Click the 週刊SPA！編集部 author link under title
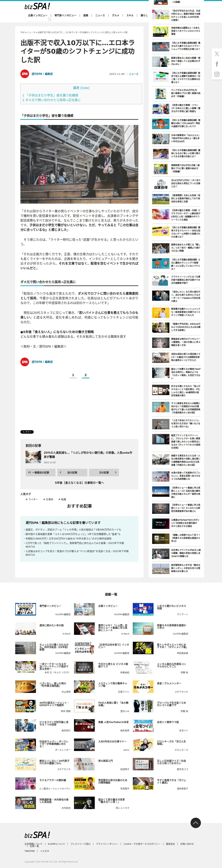 click(42, 74)
